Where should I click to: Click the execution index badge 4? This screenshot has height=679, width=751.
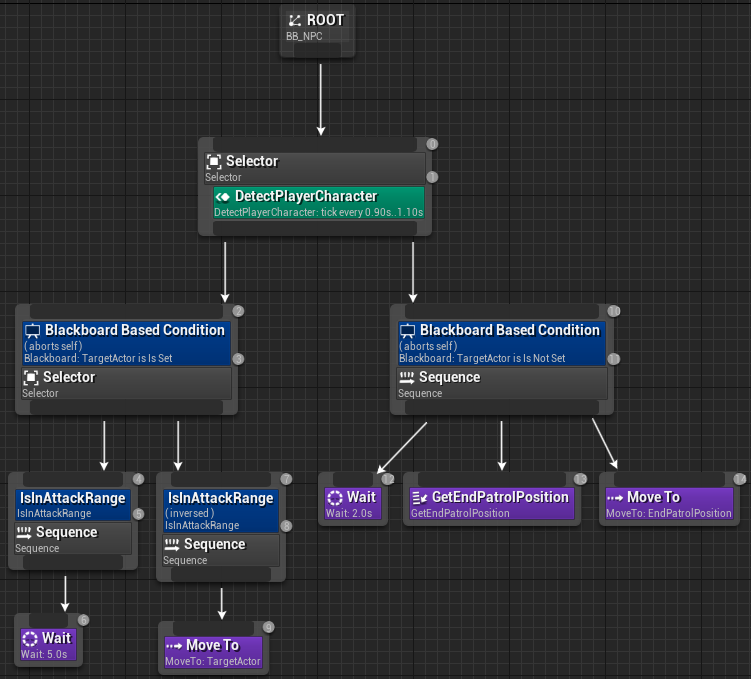click(x=138, y=479)
